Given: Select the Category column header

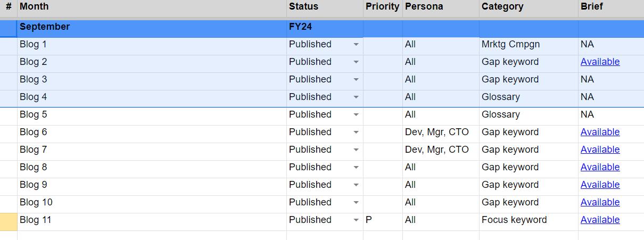Looking at the screenshot, I should [529, 8].
